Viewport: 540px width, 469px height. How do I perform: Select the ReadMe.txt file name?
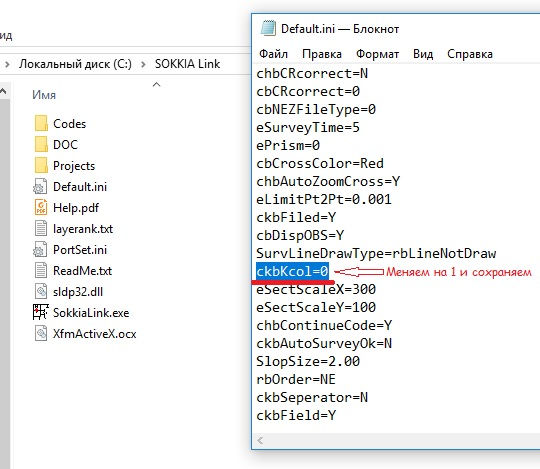(x=83, y=271)
